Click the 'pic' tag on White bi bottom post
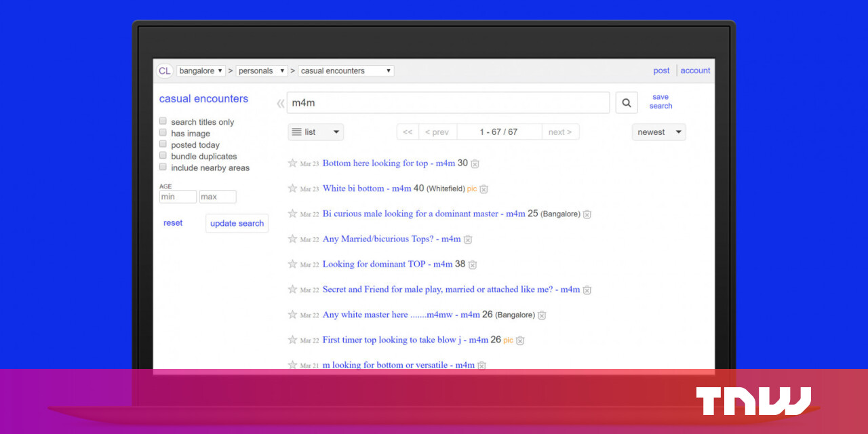Viewport: 868px width, 434px height. (x=472, y=189)
